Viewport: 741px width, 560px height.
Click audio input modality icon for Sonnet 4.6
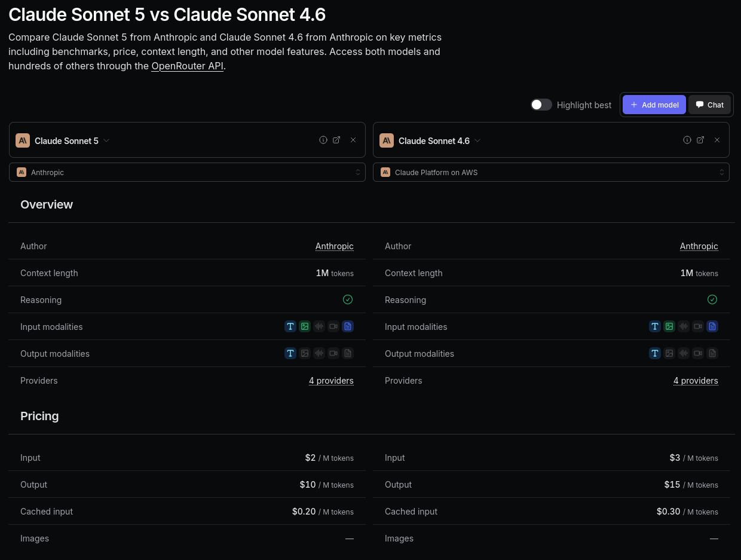684,326
